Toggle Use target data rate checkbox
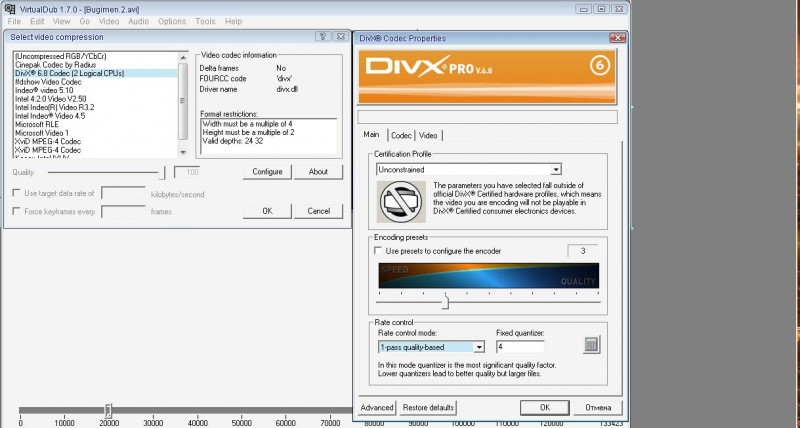The height and width of the screenshot is (428, 800). tap(16, 193)
